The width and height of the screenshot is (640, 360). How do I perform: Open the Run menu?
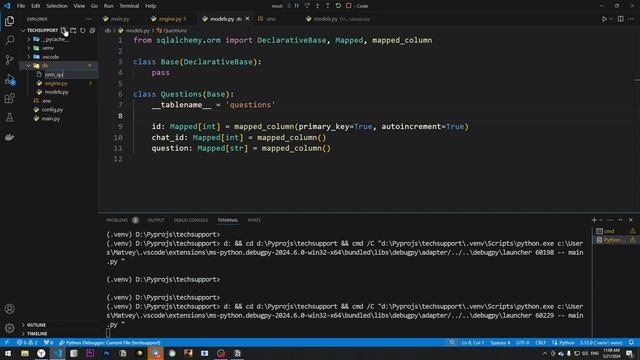pyautogui.click(x=109, y=6)
